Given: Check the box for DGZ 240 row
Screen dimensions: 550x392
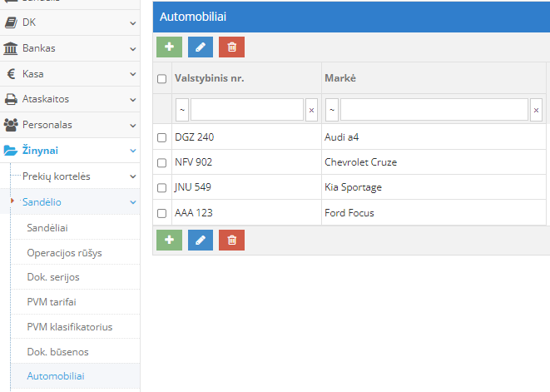Looking at the screenshot, I should pyautogui.click(x=162, y=137).
